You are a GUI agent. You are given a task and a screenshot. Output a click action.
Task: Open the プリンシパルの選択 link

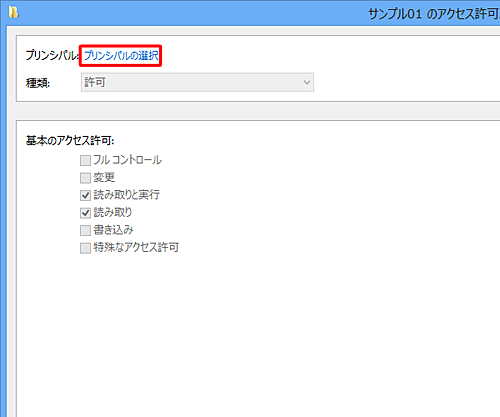tap(121, 56)
